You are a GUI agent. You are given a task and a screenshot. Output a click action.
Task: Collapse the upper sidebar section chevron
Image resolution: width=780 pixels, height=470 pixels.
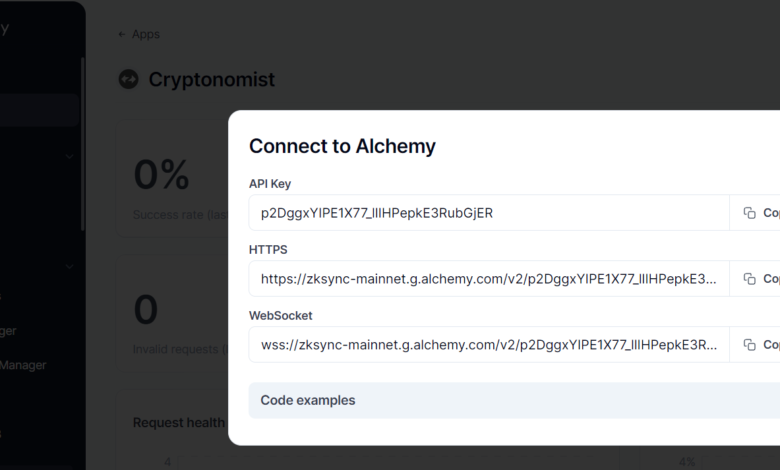coord(69,156)
